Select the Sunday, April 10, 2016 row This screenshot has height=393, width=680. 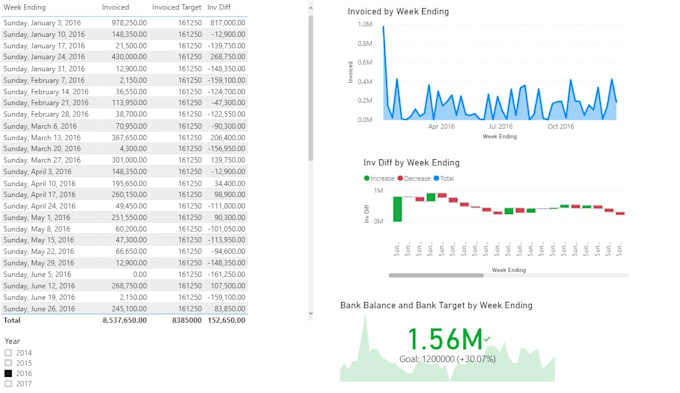coord(124,183)
